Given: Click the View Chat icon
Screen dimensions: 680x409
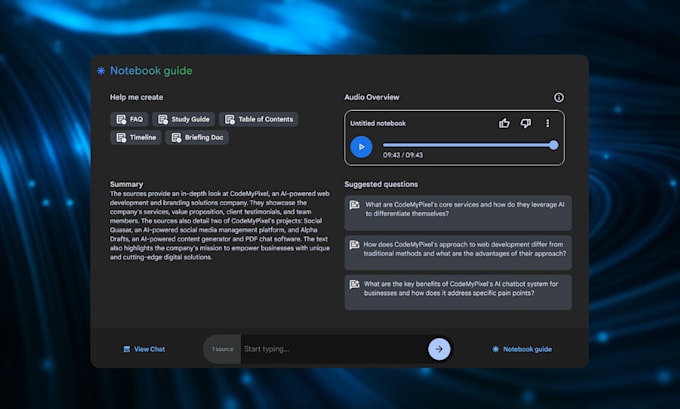Looking at the screenshot, I should click(x=127, y=349).
